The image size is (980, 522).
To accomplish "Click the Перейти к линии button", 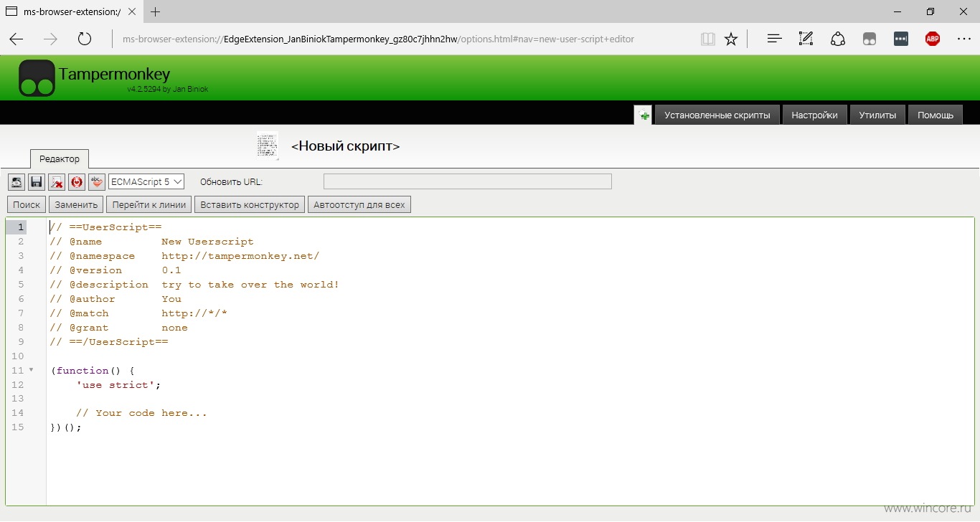I will pos(149,204).
